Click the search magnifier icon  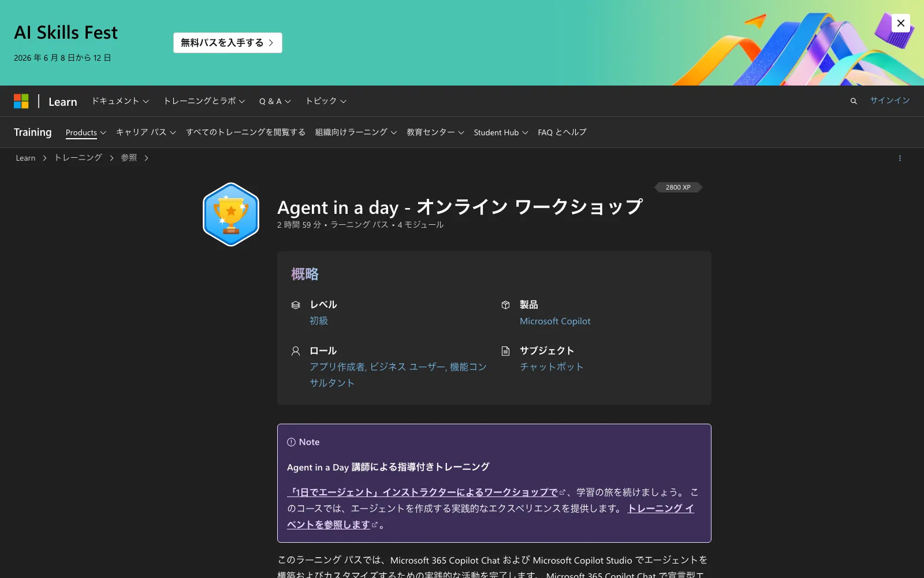click(854, 101)
